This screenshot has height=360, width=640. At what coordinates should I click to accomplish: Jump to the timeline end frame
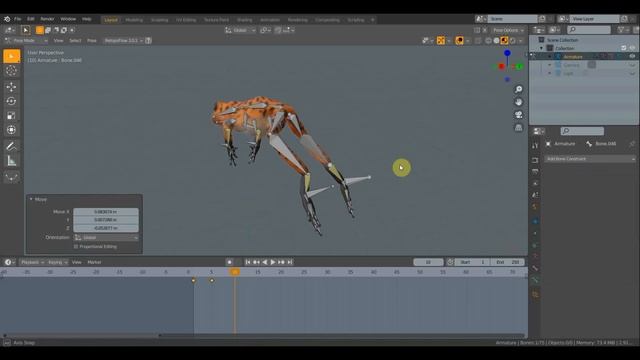tap(290, 262)
